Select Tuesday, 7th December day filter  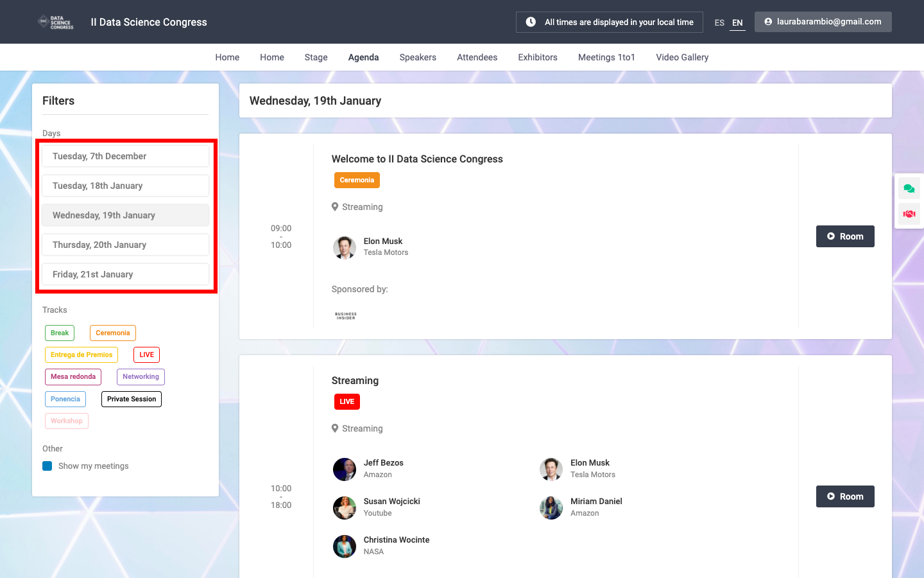(x=126, y=156)
